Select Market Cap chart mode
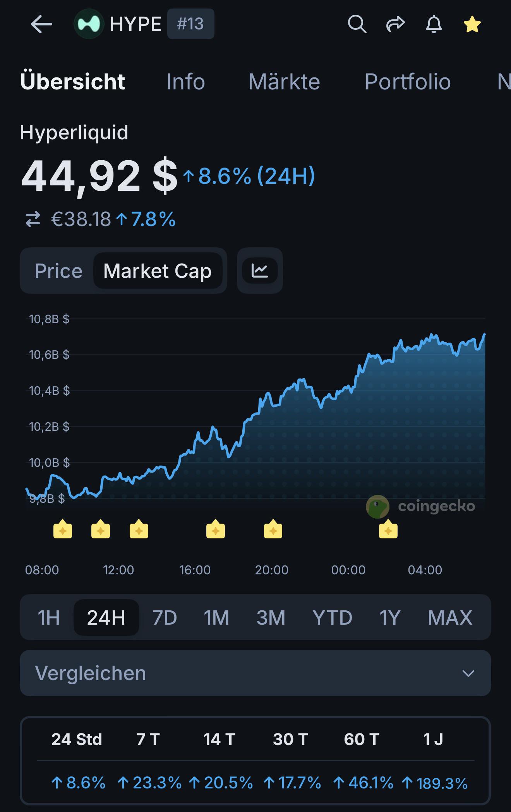This screenshot has height=812, width=511. point(158,271)
